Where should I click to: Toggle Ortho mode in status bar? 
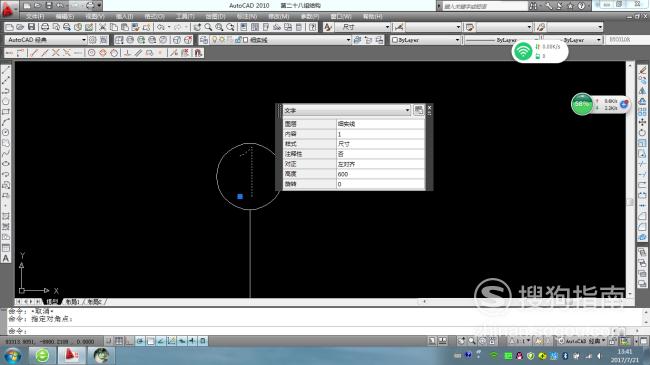pyautogui.click(x=129, y=341)
